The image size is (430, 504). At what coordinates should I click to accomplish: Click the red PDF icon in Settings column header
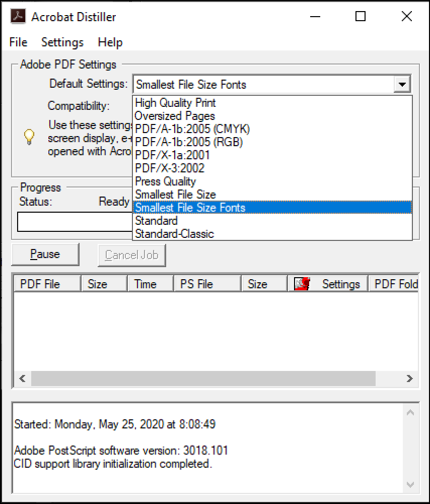point(302,284)
